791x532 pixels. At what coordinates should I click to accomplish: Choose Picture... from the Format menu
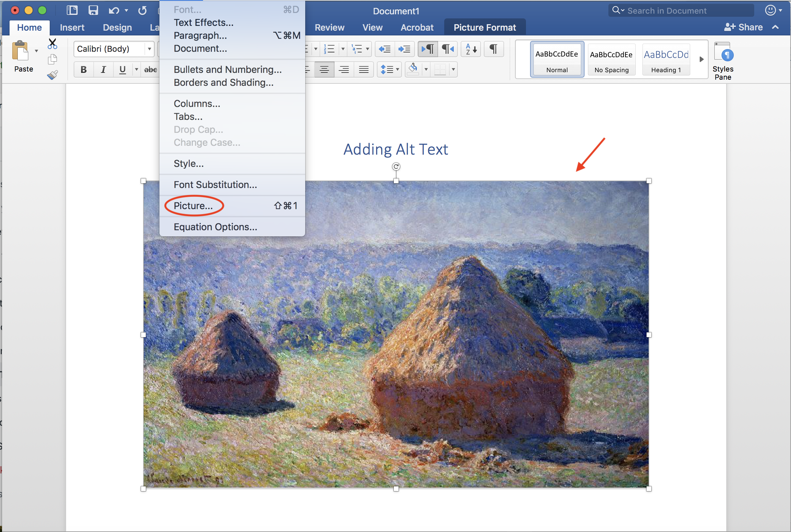click(232, 206)
